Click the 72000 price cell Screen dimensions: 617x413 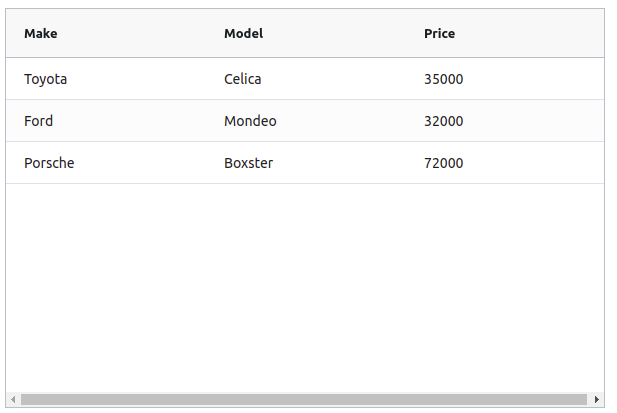[x=444, y=163]
